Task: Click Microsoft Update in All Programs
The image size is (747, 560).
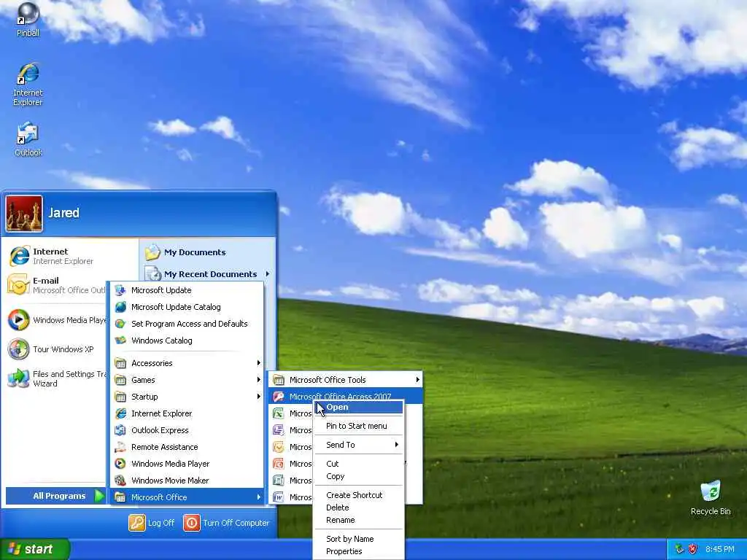Action: [x=187, y=290]
